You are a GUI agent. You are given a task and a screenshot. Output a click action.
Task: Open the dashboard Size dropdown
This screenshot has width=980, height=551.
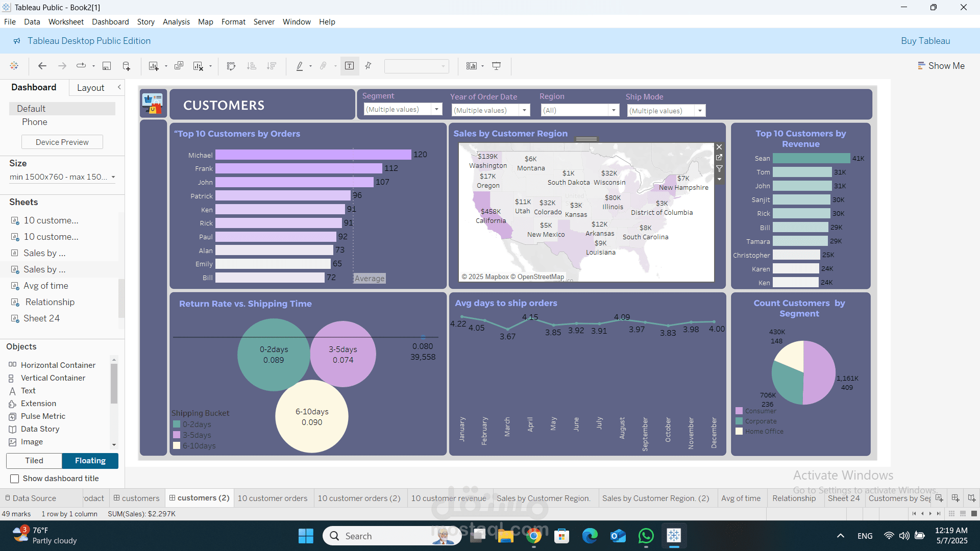[x=62, y=177]
